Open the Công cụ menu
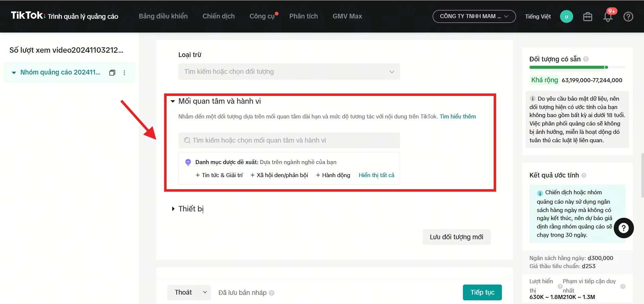The image size is (644, 304). pyautogui.click(x=262, y=16)
